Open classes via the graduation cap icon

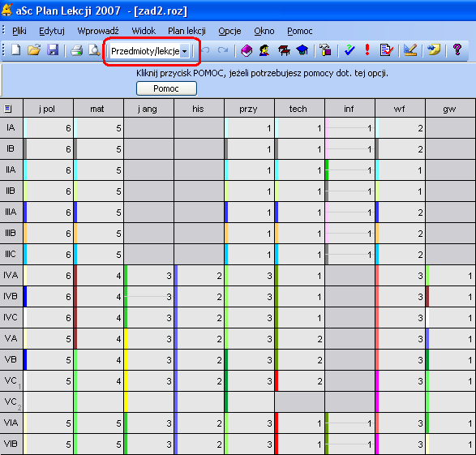302,50
